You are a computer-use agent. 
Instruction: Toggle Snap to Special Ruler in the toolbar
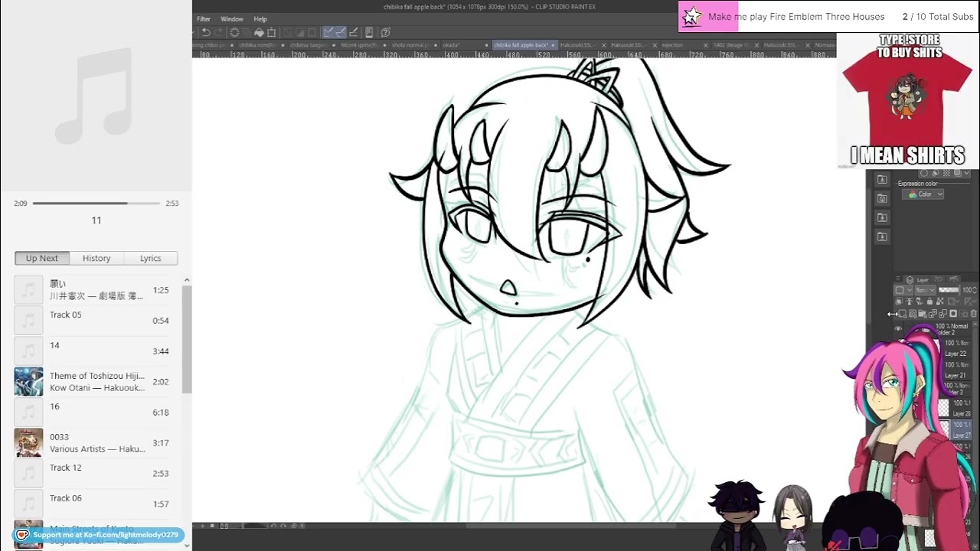[x=341, y=32]
